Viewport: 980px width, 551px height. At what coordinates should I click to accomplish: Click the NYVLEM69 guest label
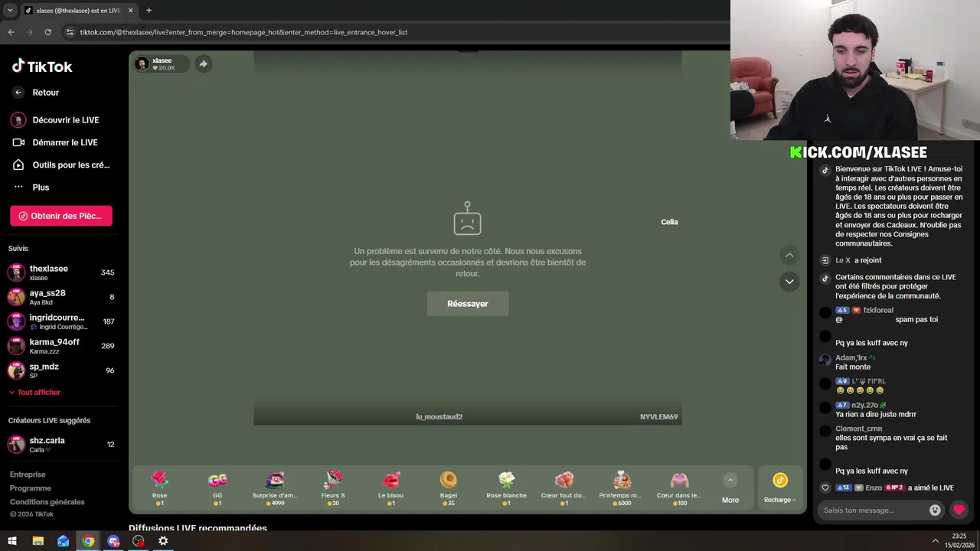tap(658, 417)
